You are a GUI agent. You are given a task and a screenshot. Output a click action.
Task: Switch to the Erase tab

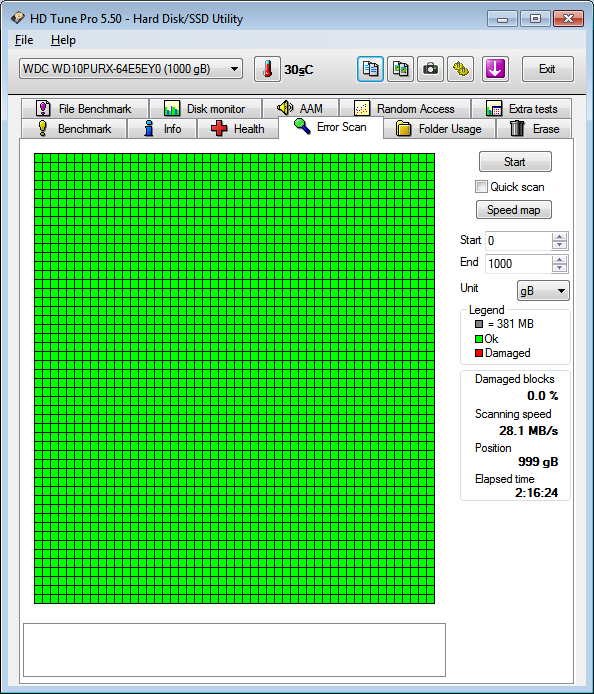click(534, 129)
